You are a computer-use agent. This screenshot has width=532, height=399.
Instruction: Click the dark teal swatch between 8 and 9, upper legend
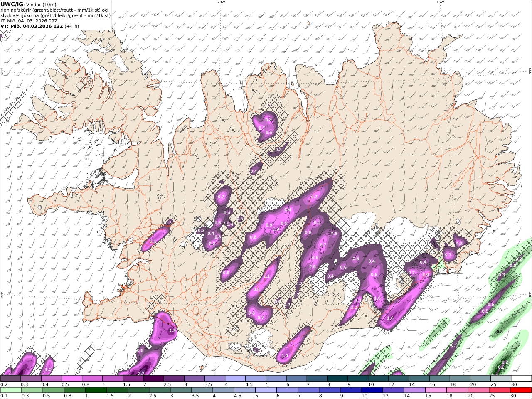point(337,379)
